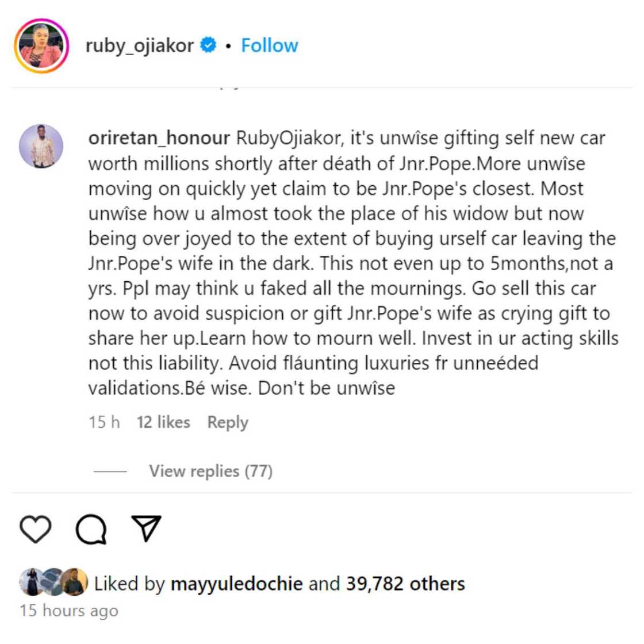The image size is (644, 644).
Task: Open ruby_ojiakor username link in header
Action: [139, 45]
